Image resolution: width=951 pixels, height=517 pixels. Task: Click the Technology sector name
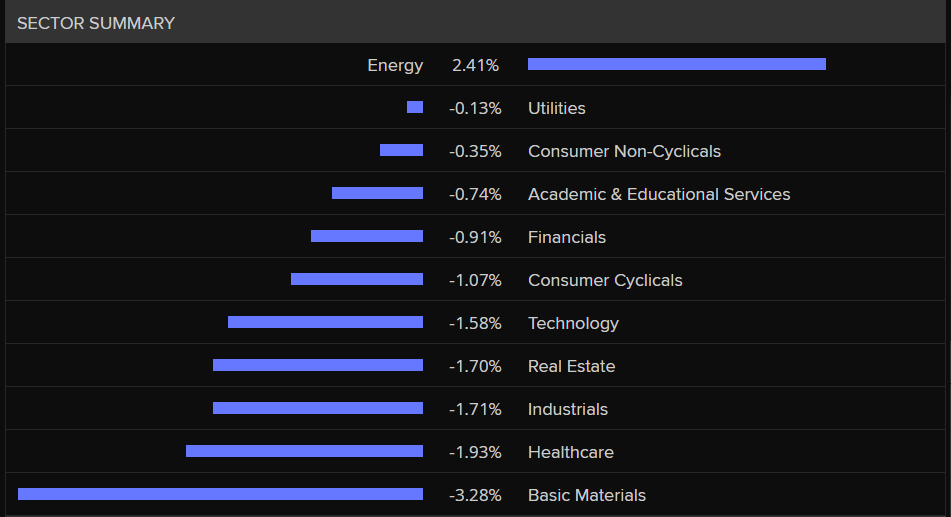coord(573,323)
